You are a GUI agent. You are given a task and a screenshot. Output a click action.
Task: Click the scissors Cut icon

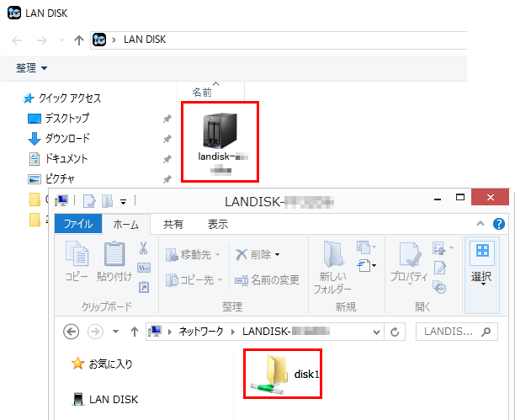click(x=144, y=248)
